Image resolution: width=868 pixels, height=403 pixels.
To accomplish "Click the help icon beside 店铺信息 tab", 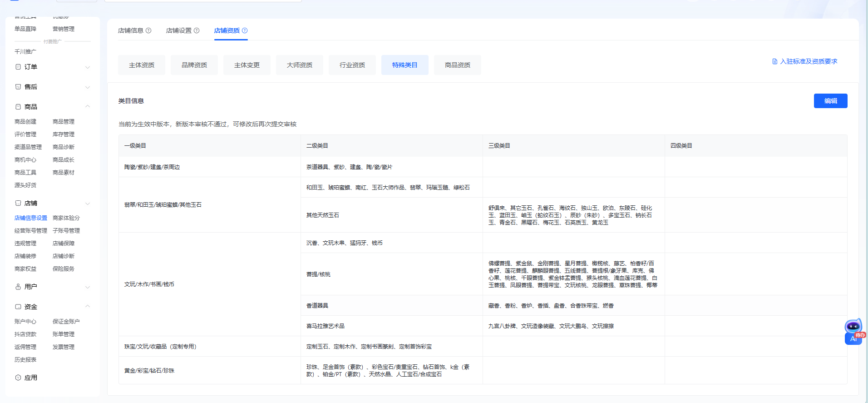I will [148, 30].
